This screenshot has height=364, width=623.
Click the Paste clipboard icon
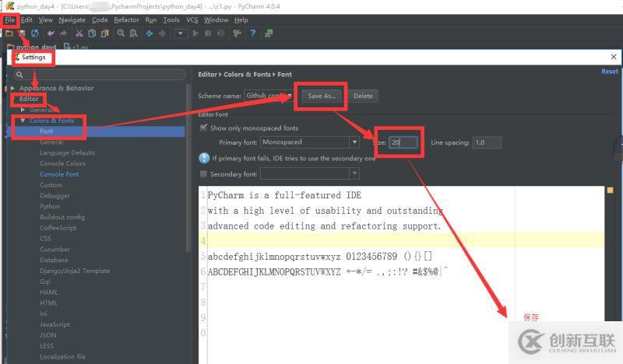click(x=105, y=33)
